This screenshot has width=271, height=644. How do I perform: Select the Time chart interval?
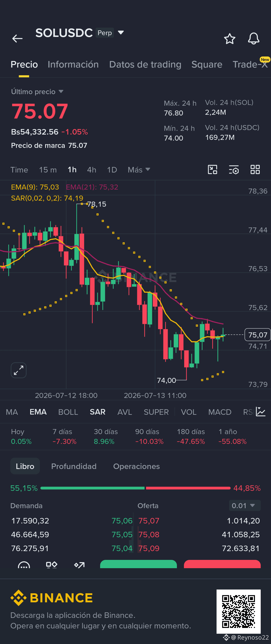(19, 170)
